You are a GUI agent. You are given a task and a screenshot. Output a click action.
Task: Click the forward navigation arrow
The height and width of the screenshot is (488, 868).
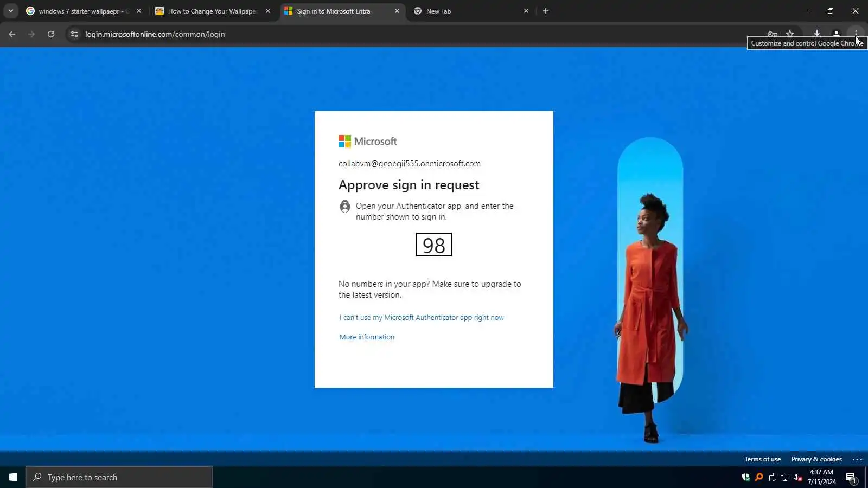(x=31, y=34)
